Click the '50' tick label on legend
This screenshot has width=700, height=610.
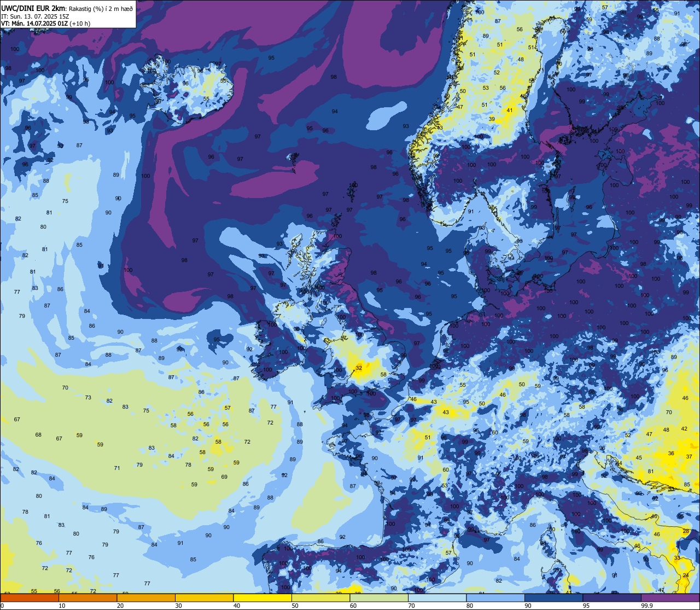(295, 606)
